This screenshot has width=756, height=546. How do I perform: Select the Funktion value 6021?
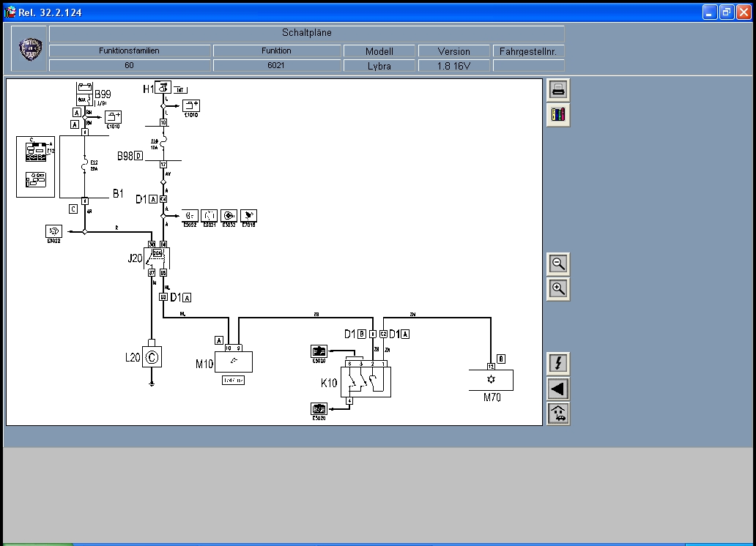click(x=276, y=65)
